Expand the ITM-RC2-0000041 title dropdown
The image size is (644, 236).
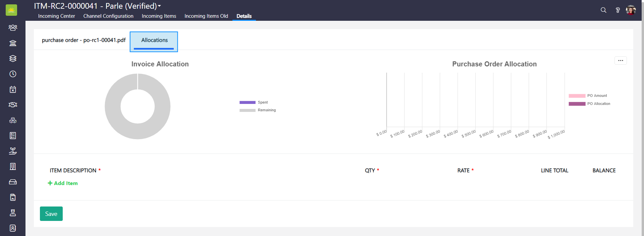pyautogui.click(x=159, y=6)
